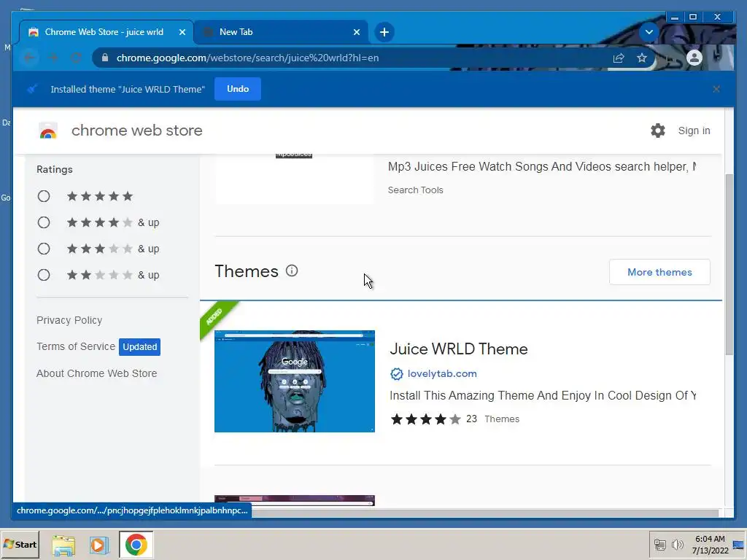The height and width of the screenshot is (560, 747).
Task: Reload the page with the refresh icon
Action: 76,58
